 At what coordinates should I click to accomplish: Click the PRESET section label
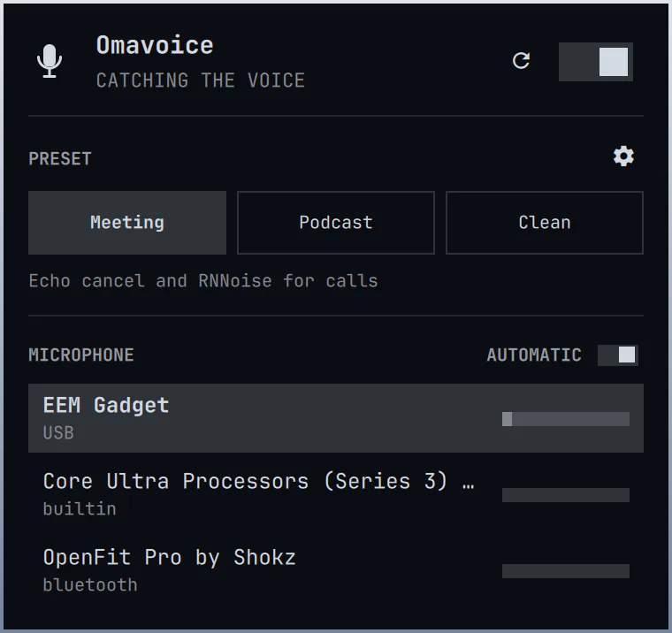point(60,159)
